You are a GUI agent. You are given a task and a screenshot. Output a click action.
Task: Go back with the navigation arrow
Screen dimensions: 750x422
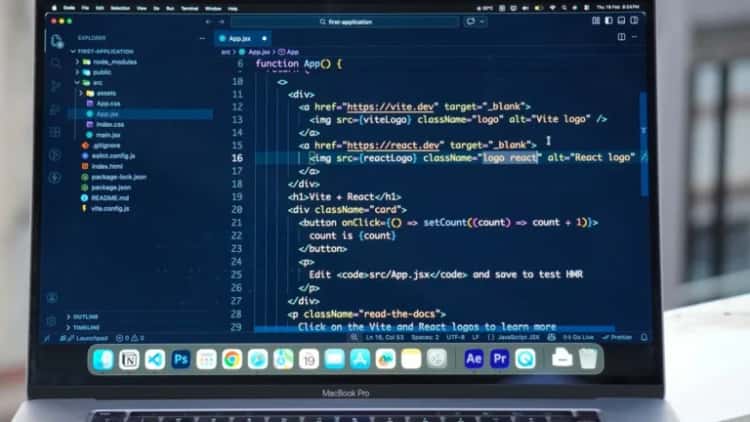[208, 22]
